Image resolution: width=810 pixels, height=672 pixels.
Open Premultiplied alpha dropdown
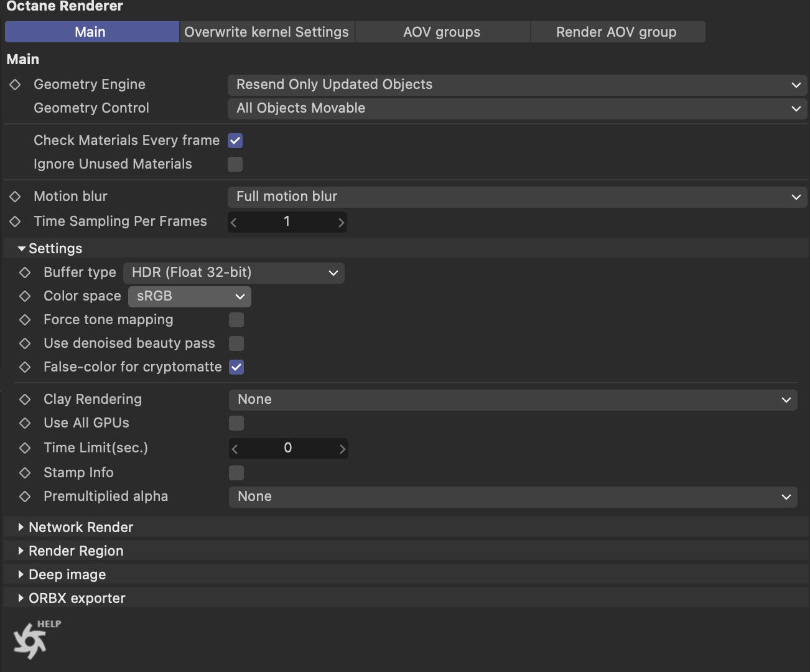(513, 497)
